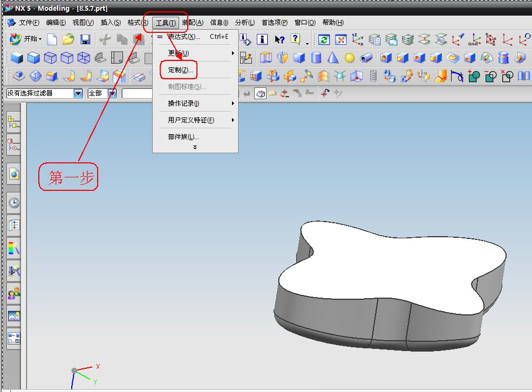Expand the 更新(U) submenu arrow

click(233, 53)
